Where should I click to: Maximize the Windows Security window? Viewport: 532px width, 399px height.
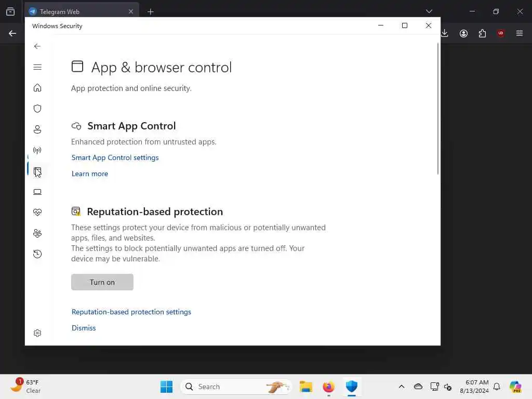point(404,25)
